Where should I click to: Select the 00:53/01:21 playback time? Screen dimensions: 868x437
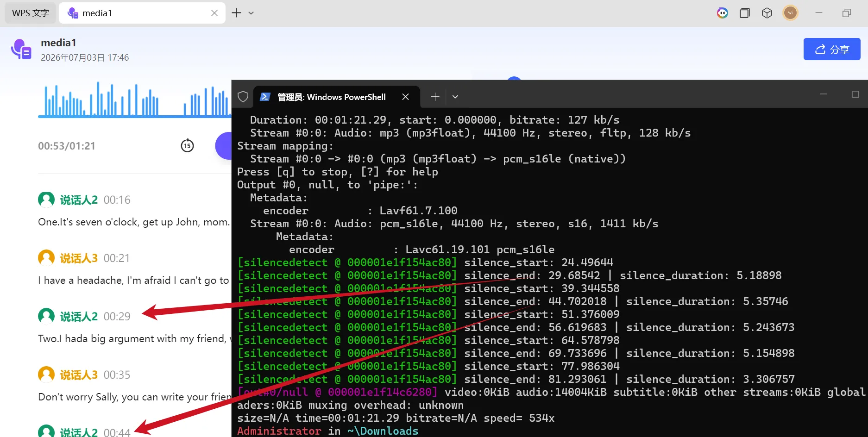tap(67, 146)
